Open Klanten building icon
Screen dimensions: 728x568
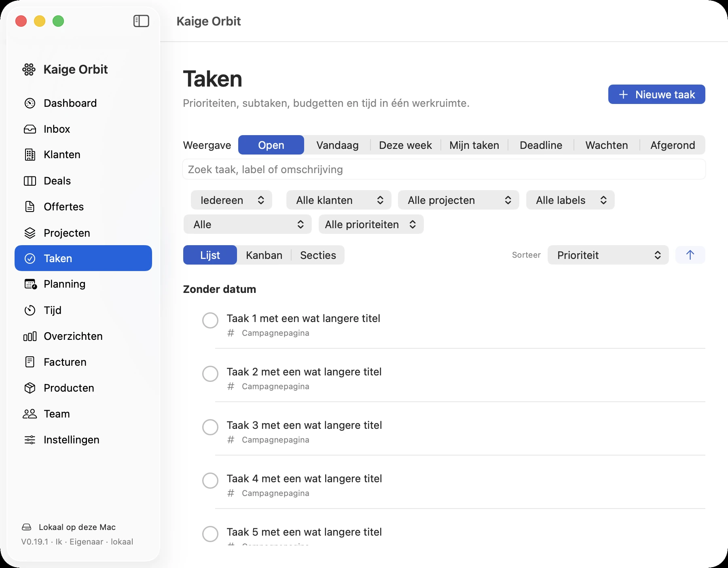coord(30,155)
